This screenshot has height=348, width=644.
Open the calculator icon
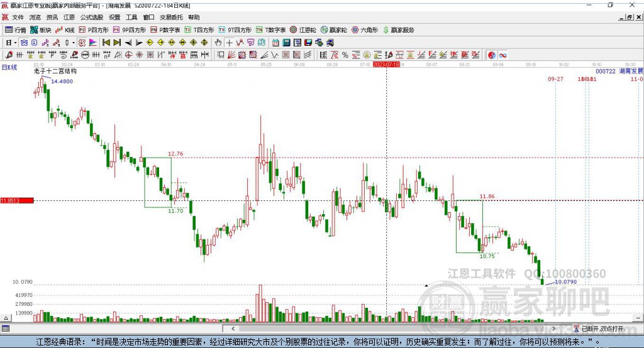(x=286, y=43)
